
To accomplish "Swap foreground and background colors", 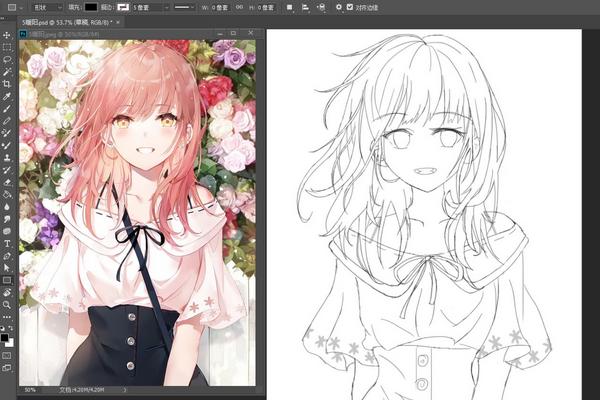I will pos(11,328).
